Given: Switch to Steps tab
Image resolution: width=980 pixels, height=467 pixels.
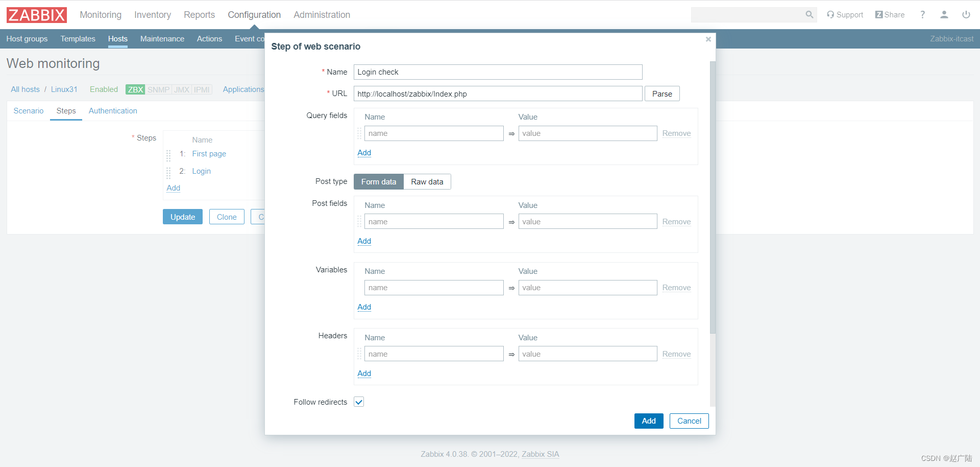Looking at the screenshot, I should (x=66, y=111).
